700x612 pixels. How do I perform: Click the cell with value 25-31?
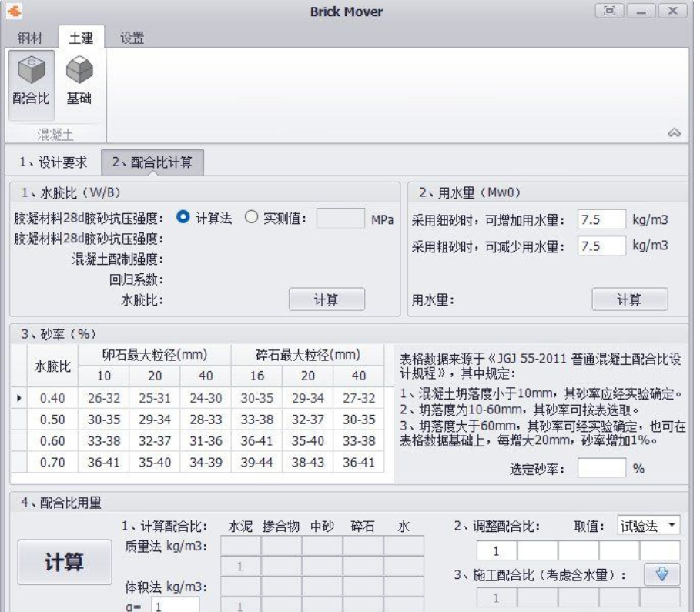[x=155, y=398]
